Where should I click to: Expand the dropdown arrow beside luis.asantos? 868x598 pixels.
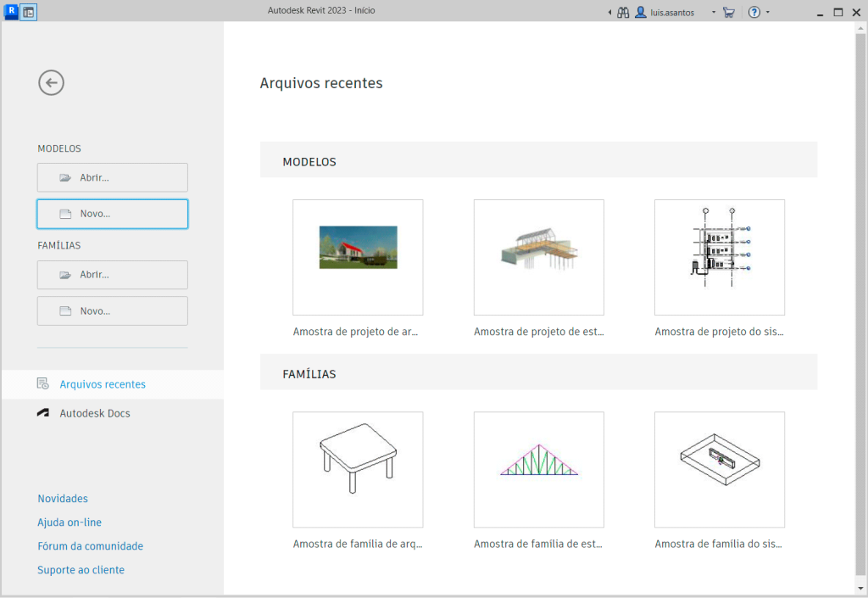712,12
